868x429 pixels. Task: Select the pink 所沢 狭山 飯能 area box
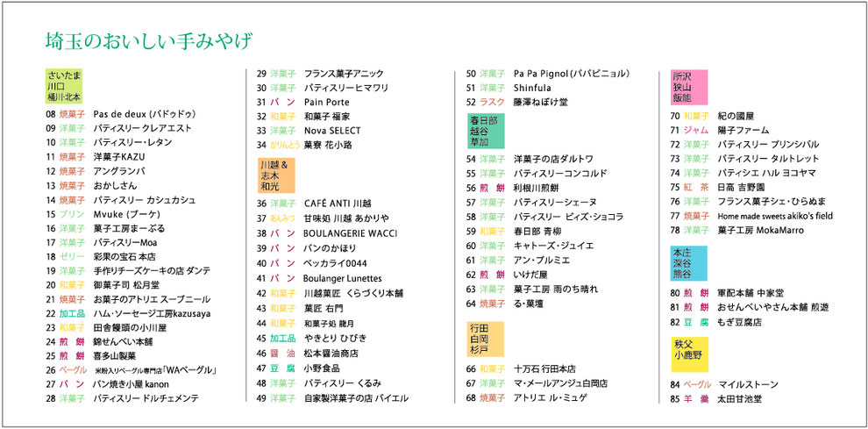click(689, 87)
